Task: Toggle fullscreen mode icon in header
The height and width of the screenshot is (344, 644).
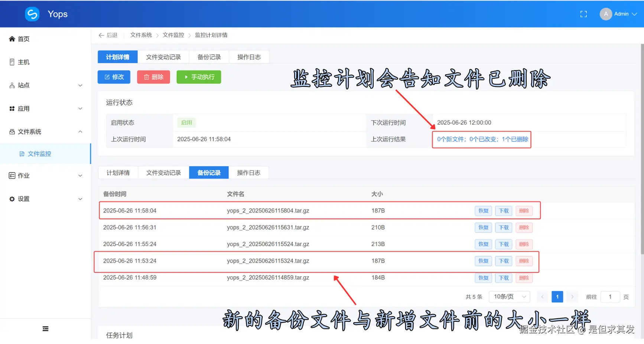Action: (x=583, y=14)
